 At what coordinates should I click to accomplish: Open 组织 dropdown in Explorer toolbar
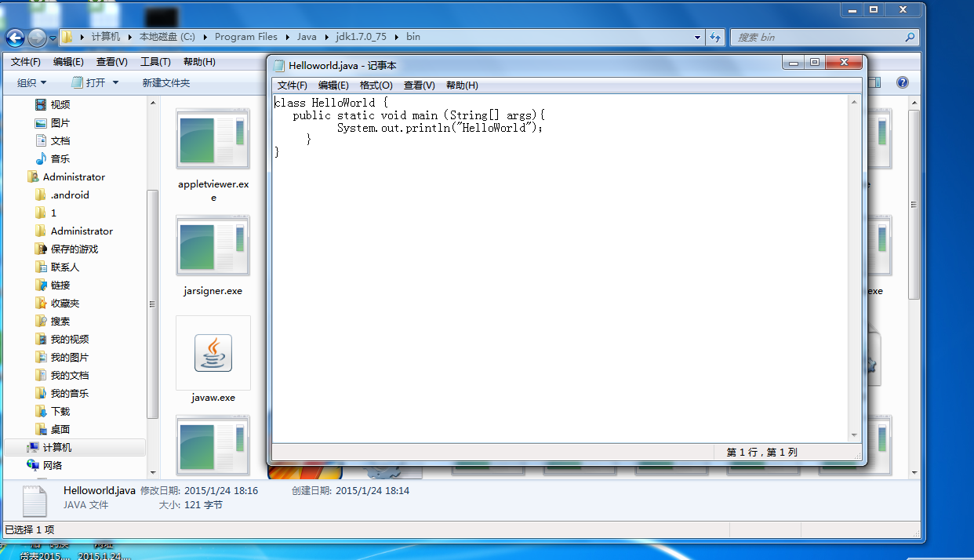(32, 82)
